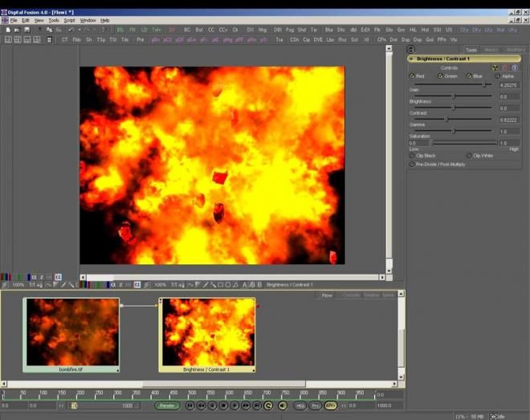Open the Tools menu
Viewport: 530px width, 420px height.
click(x=54, y=20)
